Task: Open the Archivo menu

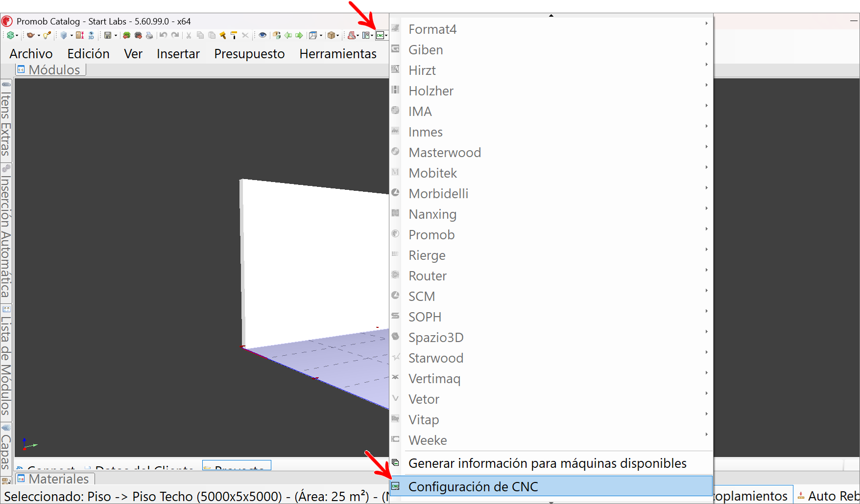Action: (x=31, y=54)
